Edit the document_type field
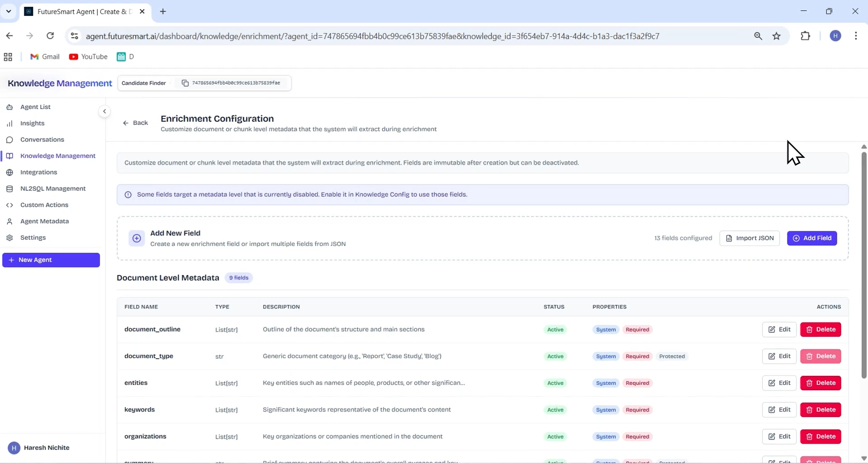 click(779, 356)
